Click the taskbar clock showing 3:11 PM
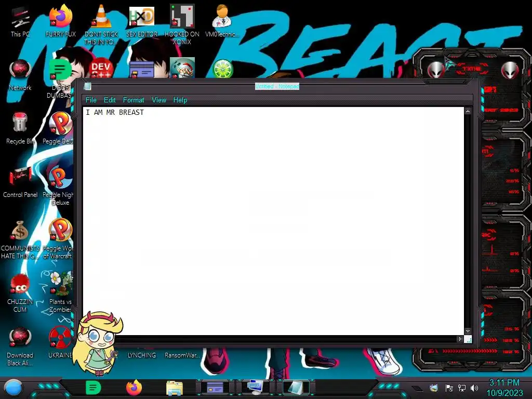532x399 pixels. (x=504, y=388)
